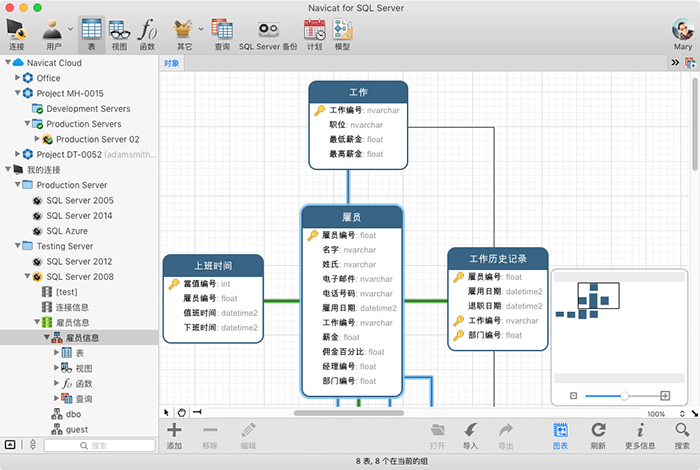
Task: Click the 添加 (Add) plus icon
Action: (174, 430)
